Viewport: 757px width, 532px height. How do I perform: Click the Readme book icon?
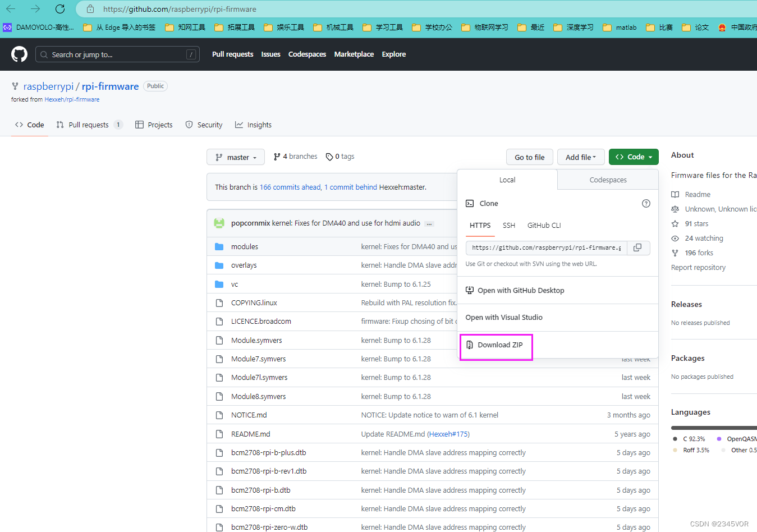675,194
